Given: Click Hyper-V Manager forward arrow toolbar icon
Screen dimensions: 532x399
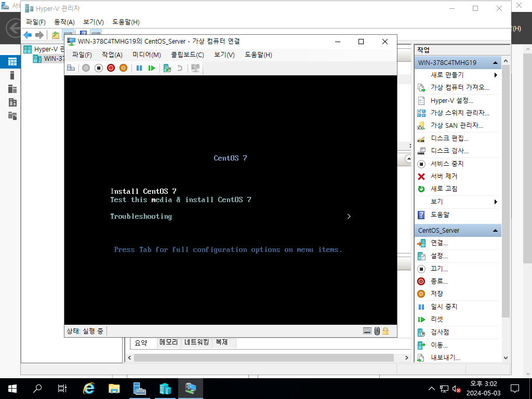Looking at the screenshot, I should [39, 35].
